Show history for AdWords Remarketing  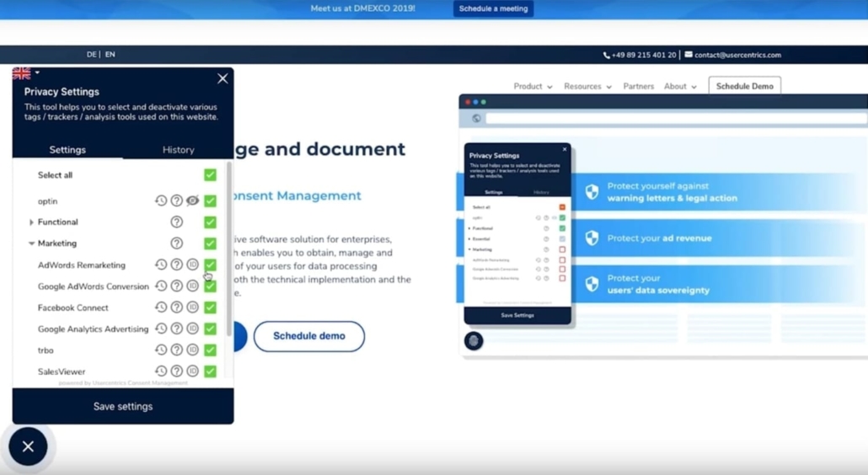160,265
